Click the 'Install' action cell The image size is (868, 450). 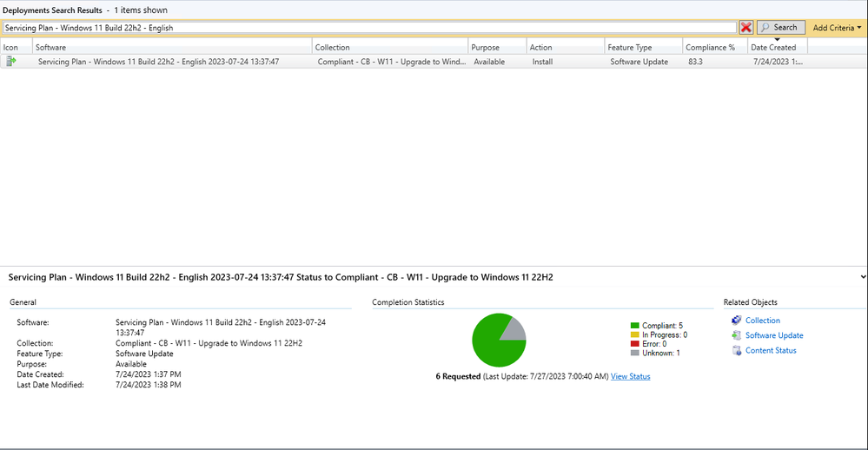[x=542, y=62]
